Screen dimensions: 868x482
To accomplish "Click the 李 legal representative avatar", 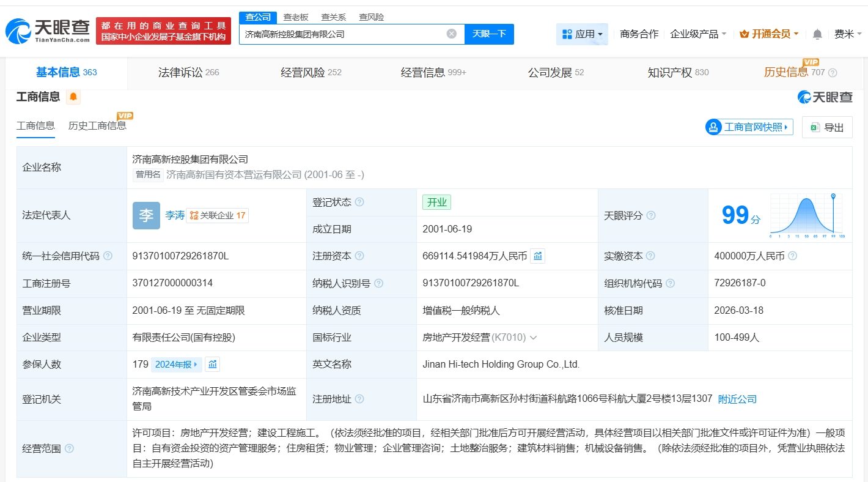I will pyautogui.click(x=146, y=215).
